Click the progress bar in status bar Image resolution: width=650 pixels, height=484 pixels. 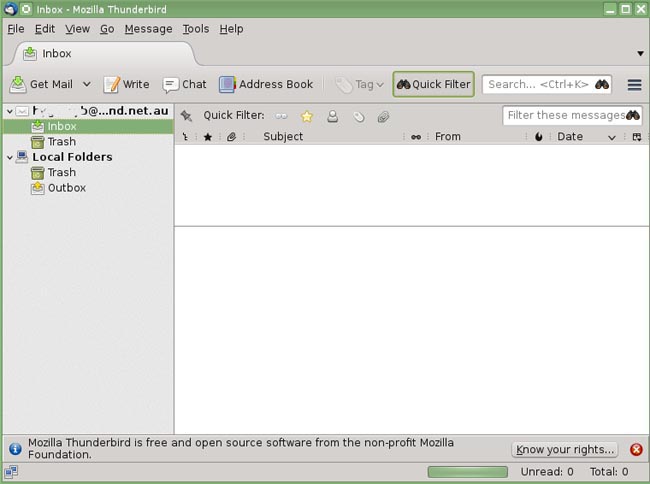(x=468, y=472)
